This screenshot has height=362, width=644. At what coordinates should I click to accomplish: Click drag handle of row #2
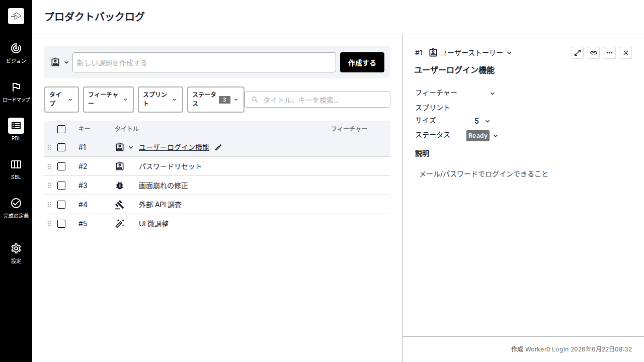click(49, 166)
